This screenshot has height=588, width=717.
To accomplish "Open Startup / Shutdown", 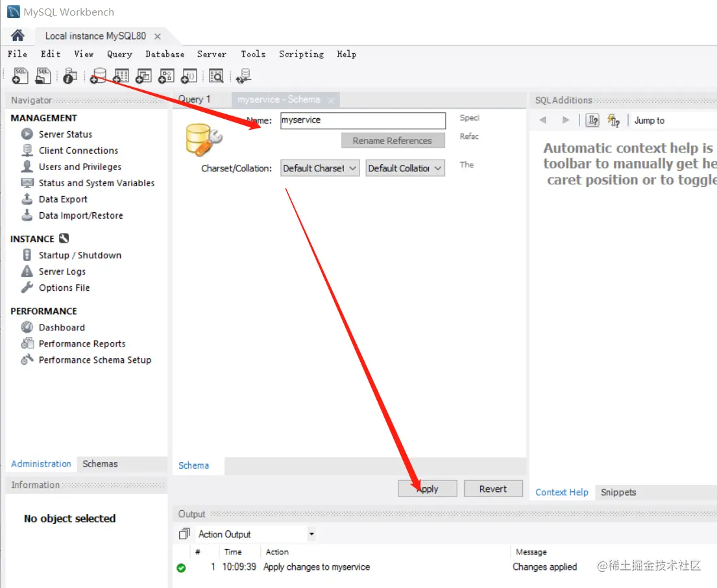I will pos(80,255).
